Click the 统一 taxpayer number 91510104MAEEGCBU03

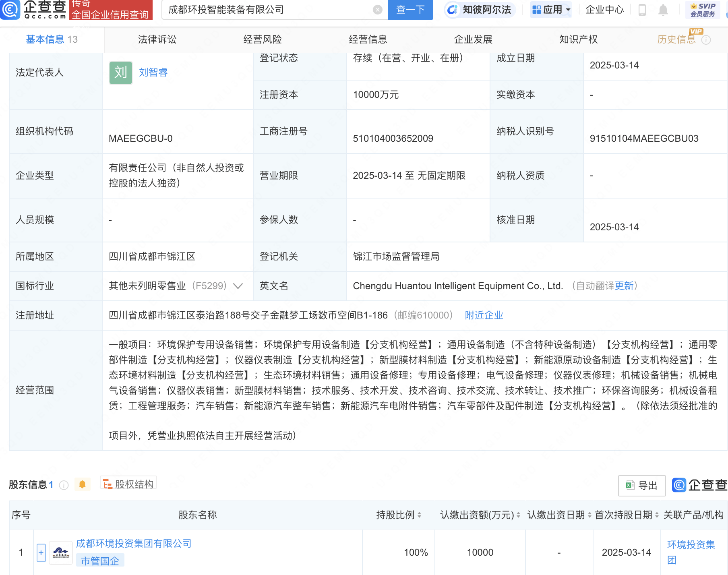pos(644,139)
